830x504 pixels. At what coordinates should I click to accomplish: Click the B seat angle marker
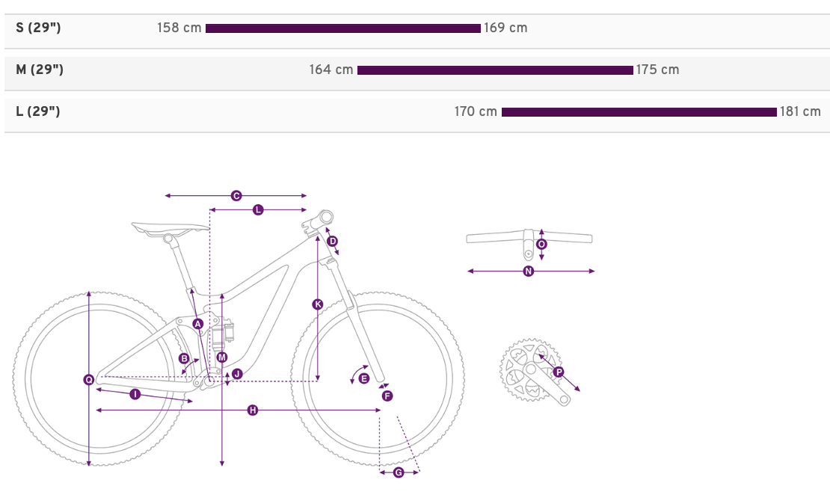click(184, 358)
